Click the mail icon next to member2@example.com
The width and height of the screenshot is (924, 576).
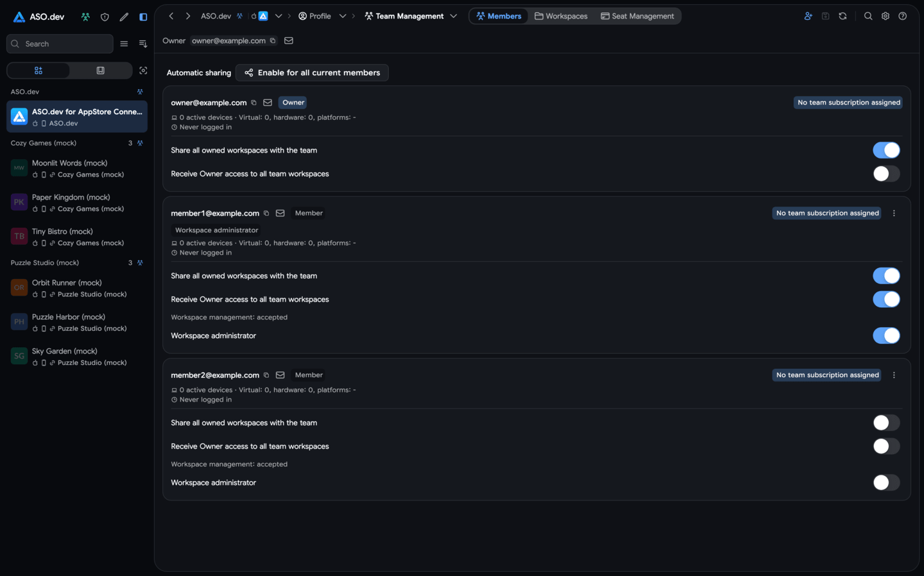280,375
